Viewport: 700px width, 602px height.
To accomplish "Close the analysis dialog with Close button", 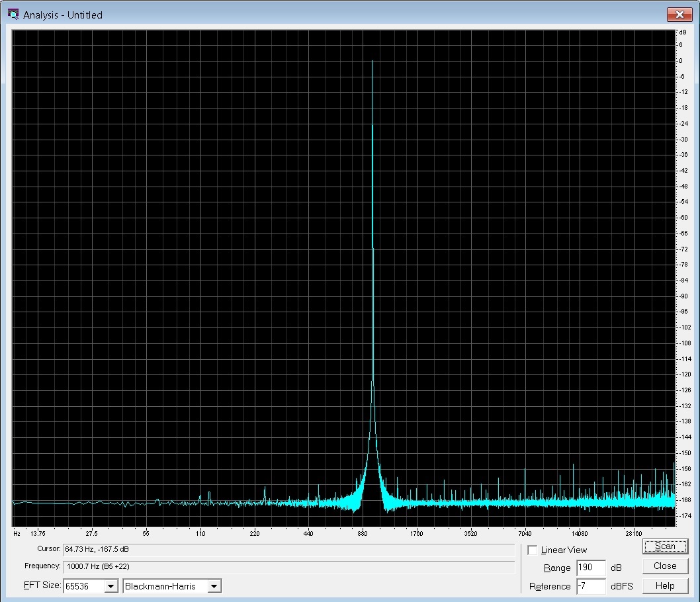I will point(665,566).
